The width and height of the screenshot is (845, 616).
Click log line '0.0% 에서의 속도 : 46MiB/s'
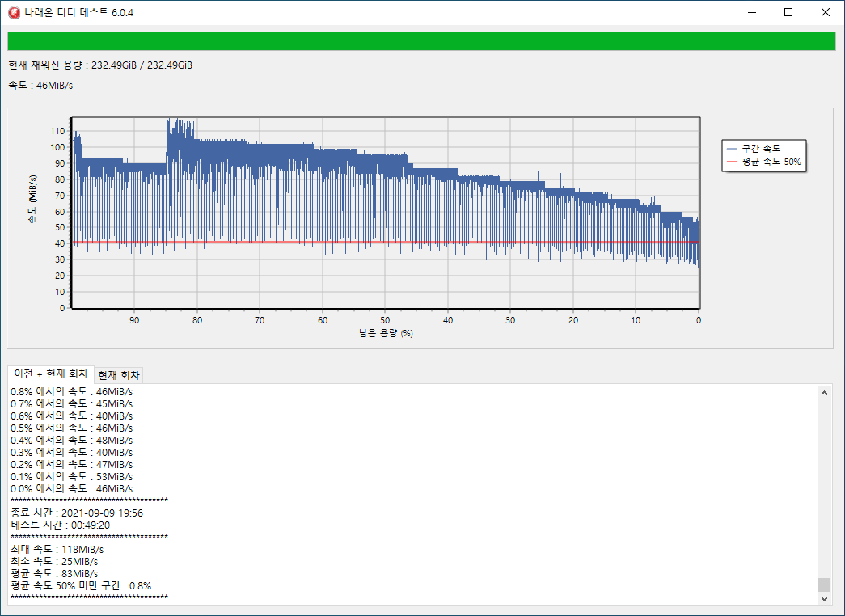[72, 489]
